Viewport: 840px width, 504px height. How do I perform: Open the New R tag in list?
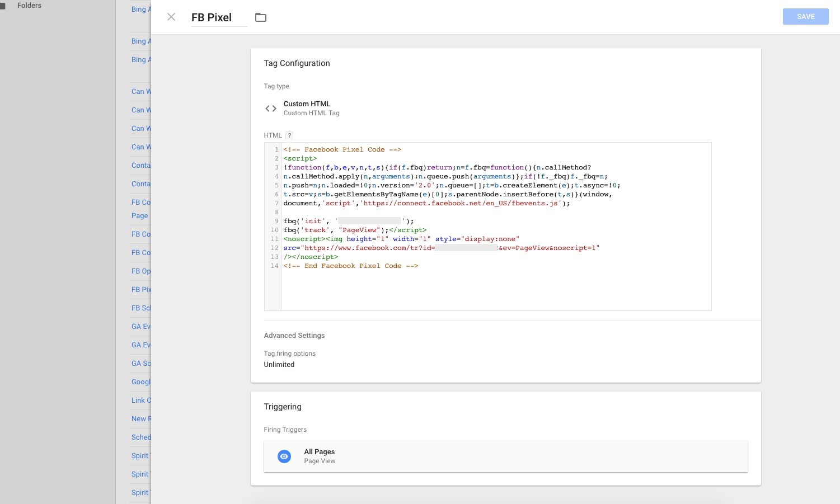(x=141, y=419)
